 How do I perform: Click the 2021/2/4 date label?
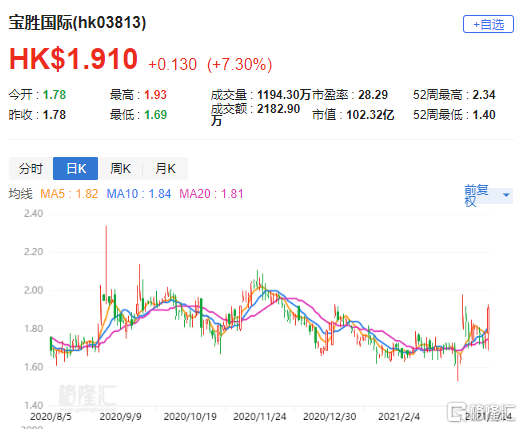[x=399, y=417]
